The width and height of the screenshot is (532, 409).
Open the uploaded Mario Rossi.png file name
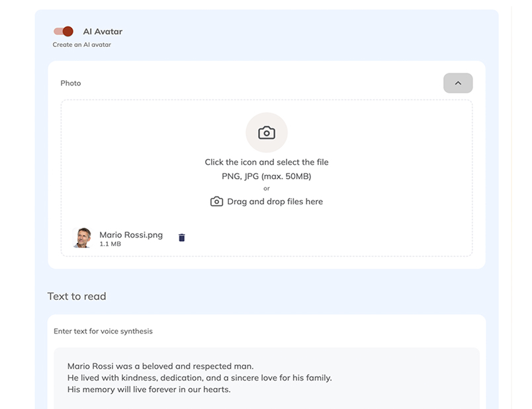pyautogui.click(x=130, y=234)
